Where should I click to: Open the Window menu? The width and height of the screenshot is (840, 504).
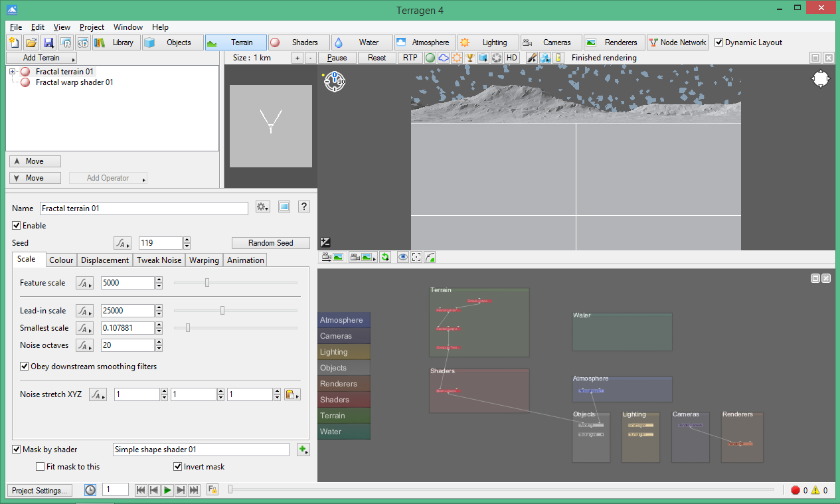point(127,27)
